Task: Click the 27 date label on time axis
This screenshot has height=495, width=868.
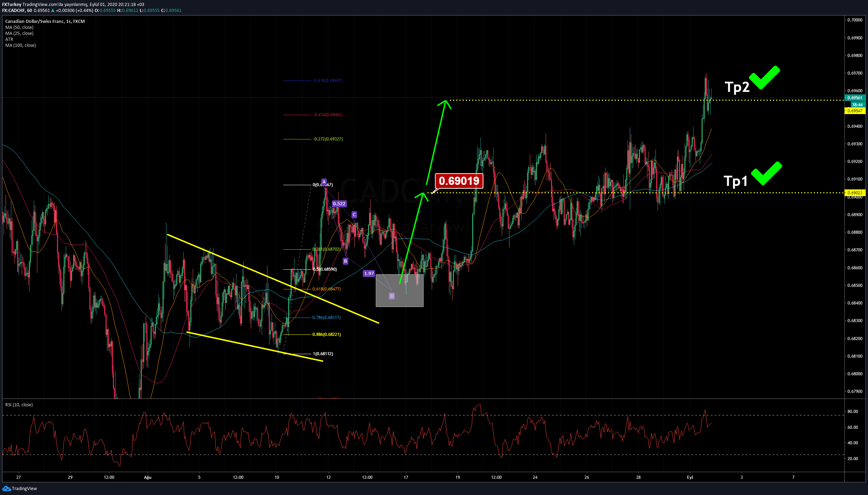Action: [19, 477]
